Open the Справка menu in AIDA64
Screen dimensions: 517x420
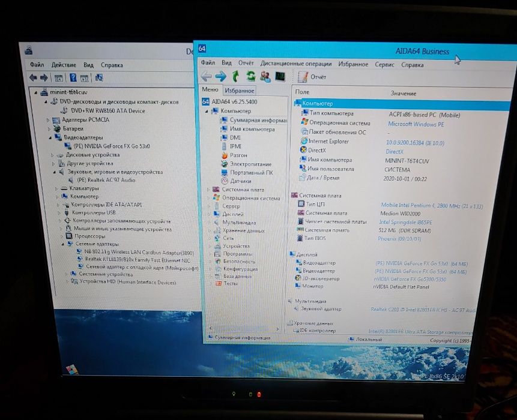click(x=412, y=65)
